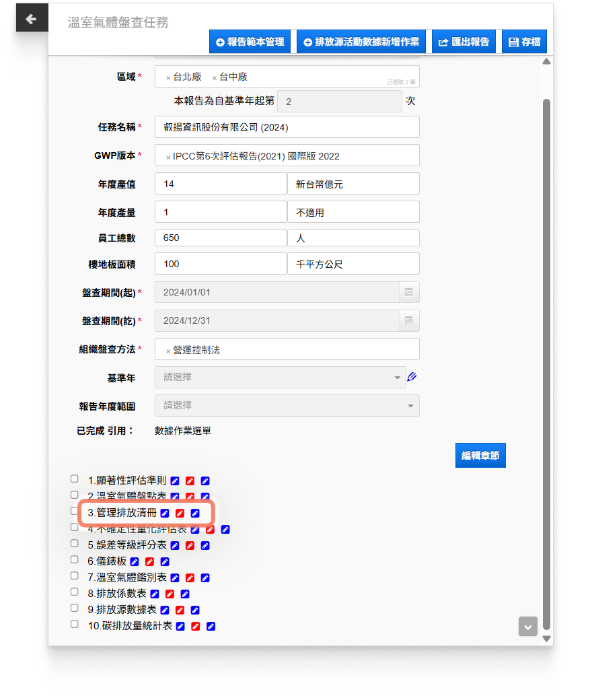Tick the 誤差等級評分表 checkbox
The height and width of the screenshot is (700, 592).
coord(75,544)
